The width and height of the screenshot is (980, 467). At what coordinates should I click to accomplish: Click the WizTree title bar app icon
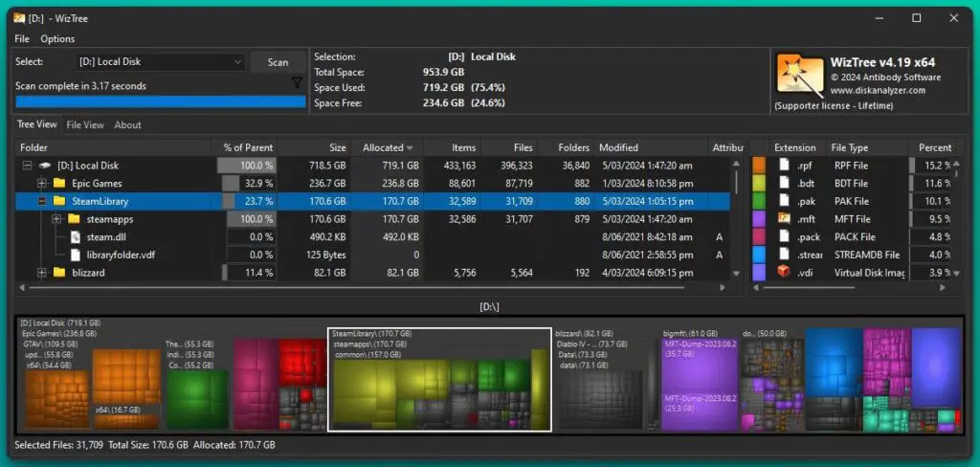tap(19, 18)
